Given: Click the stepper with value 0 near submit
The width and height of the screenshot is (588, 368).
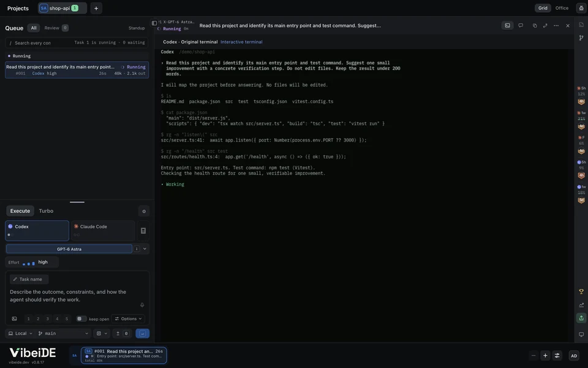Looking at the screenshot, I should 123,334.
